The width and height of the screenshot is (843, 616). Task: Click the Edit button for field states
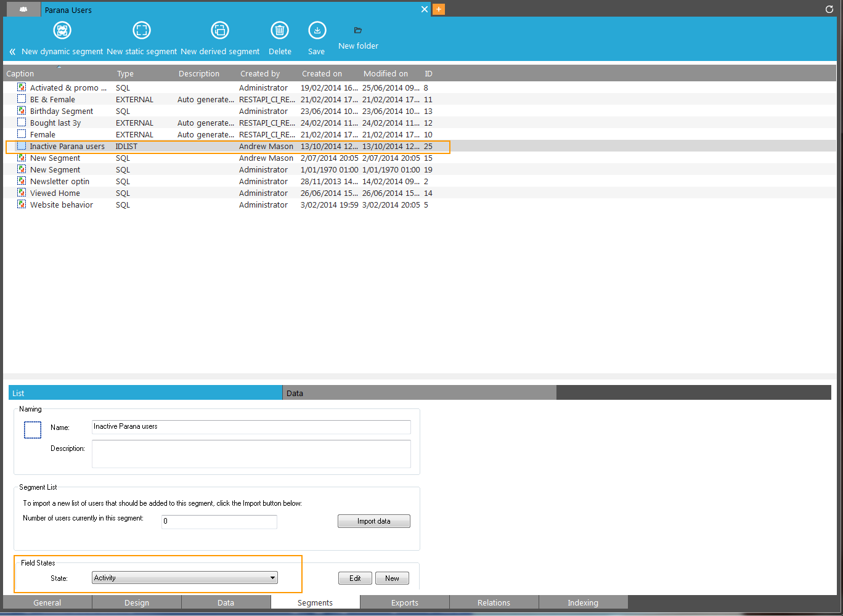pos(355,578)
